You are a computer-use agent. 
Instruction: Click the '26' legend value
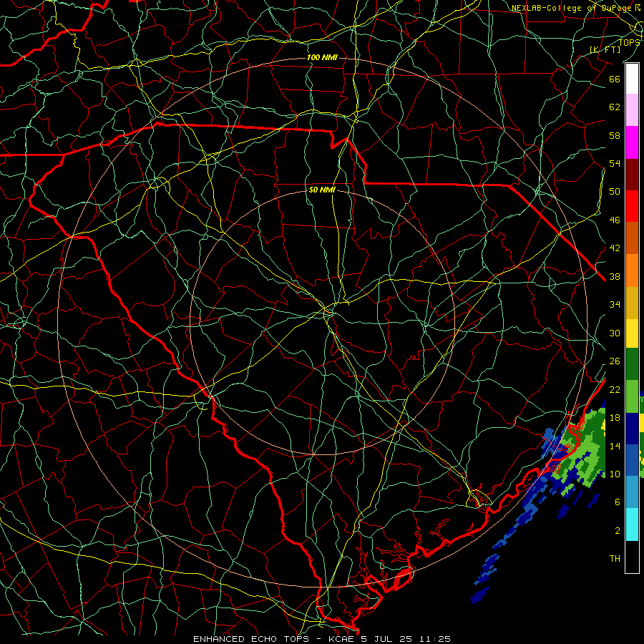coord(615,361)
